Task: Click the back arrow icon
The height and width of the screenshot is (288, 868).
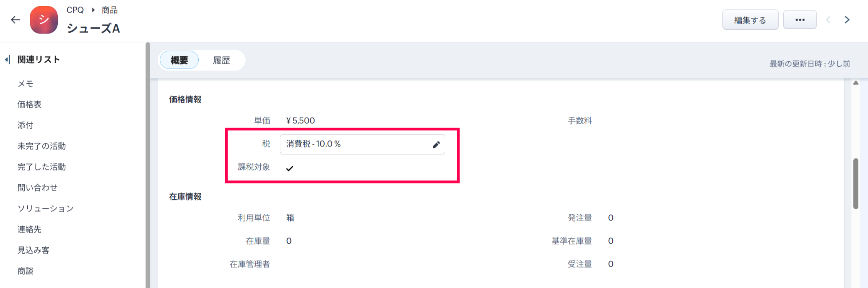Action: [x=15, y=20]
